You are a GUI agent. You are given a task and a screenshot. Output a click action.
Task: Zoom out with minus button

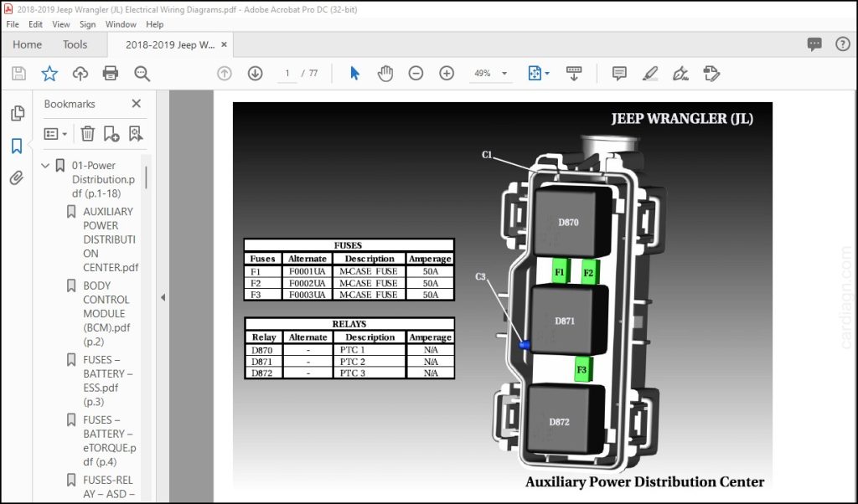(416, 73)
